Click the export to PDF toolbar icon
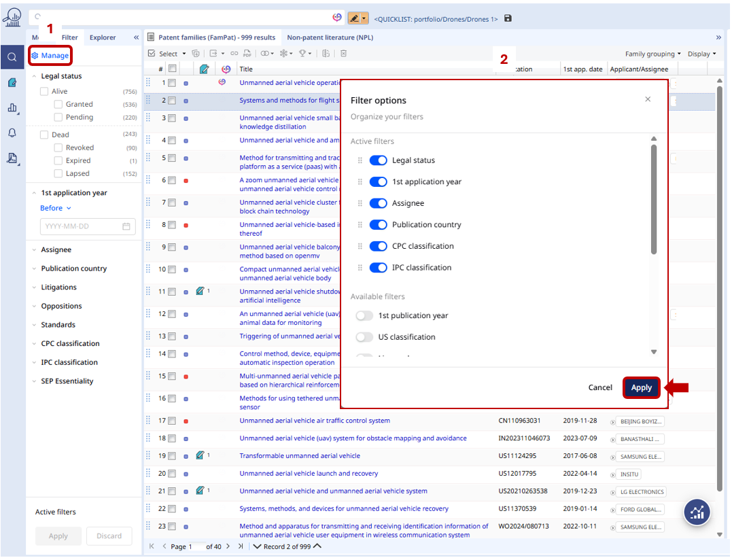This screenshot has height=560, width=732. (247, 54)
